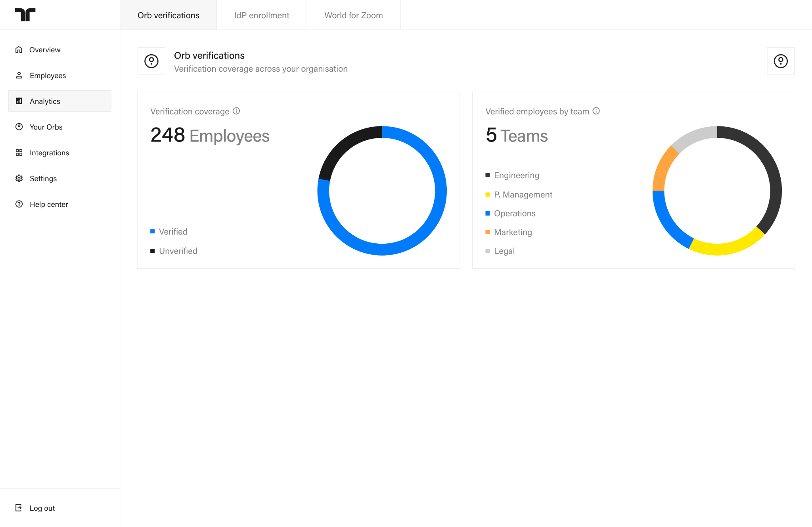Switch to the IdP enrollment tab

262,15
